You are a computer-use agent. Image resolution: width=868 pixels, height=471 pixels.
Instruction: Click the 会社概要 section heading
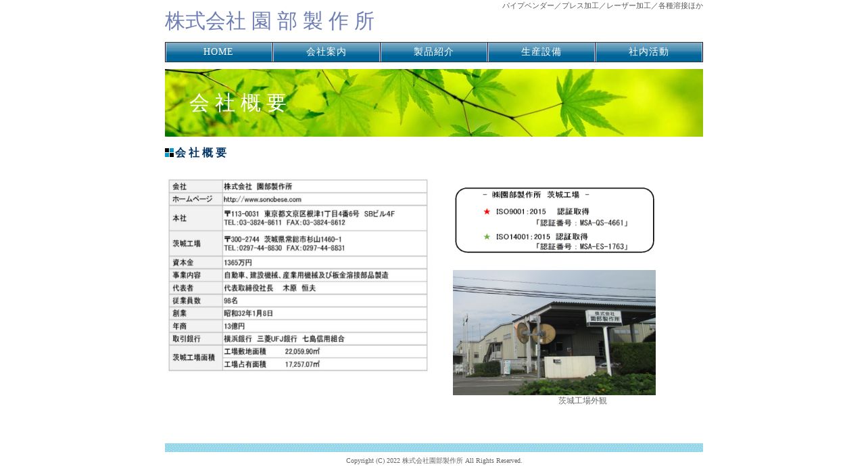coord(201,153)
